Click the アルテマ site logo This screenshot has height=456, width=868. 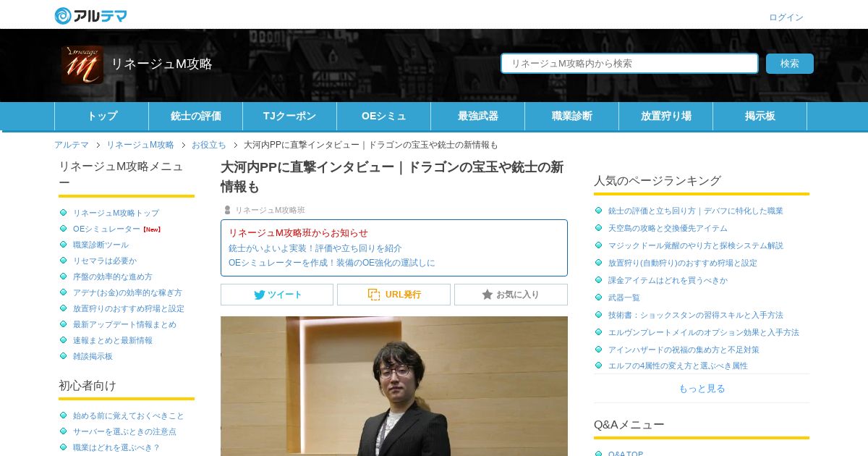click(90, 15)
